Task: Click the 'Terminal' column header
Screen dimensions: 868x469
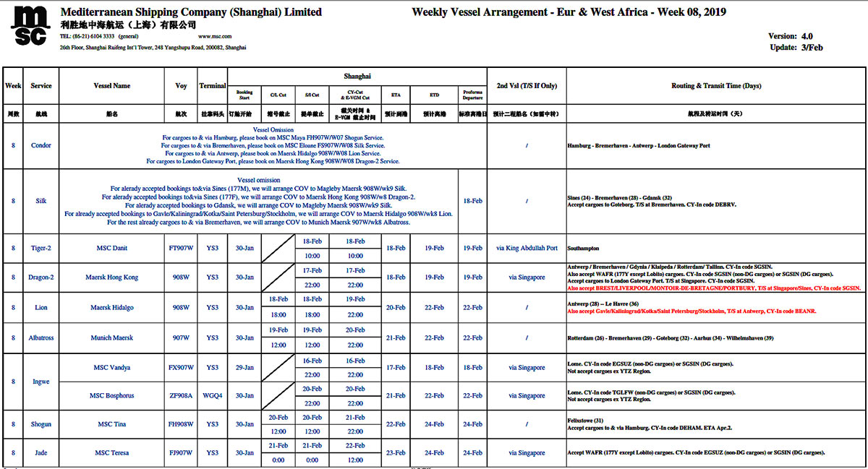Action: click(213, 86)
